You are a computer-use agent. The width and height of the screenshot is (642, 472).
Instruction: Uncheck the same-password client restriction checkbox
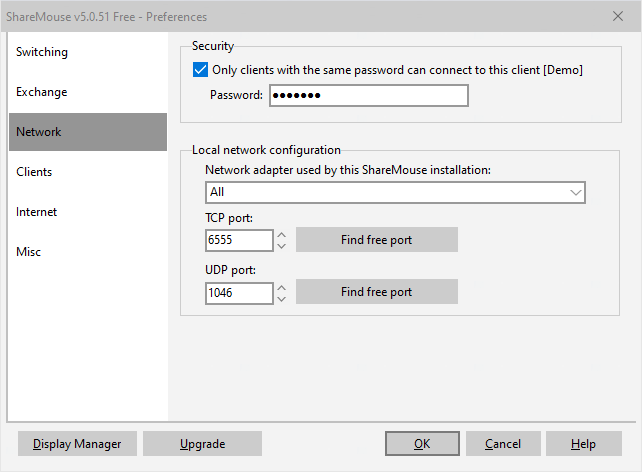200,70
